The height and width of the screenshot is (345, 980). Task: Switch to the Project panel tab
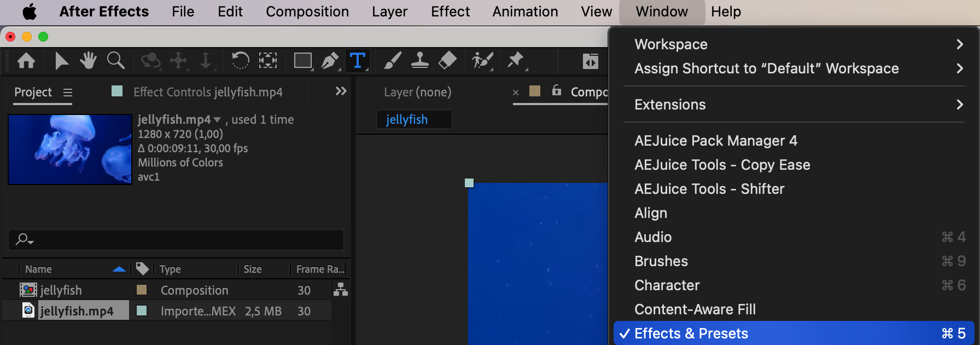click(x=33, y=92)
